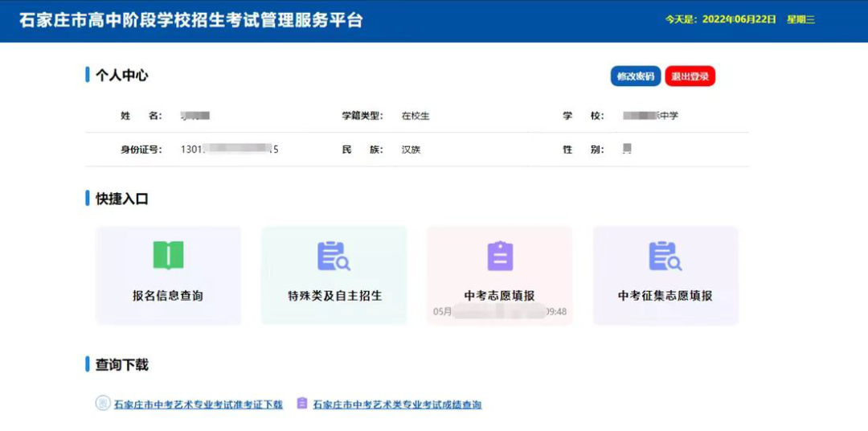868x431 pixels.
Task: Click the search clipboard icon above 中考征集志愿填报
Action: [x=665, y=257]
